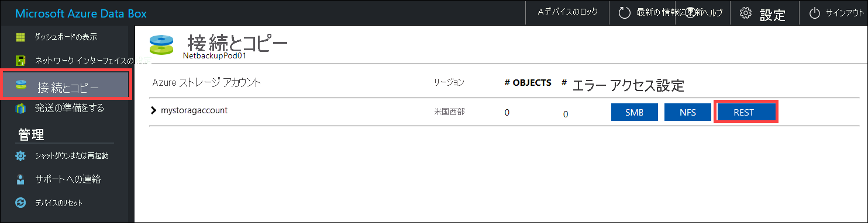Image resolution: width=868 pixels, height=223 pixels.
Task: Click the 設定 gear icon in top bar
Action: tap(745, 13)
